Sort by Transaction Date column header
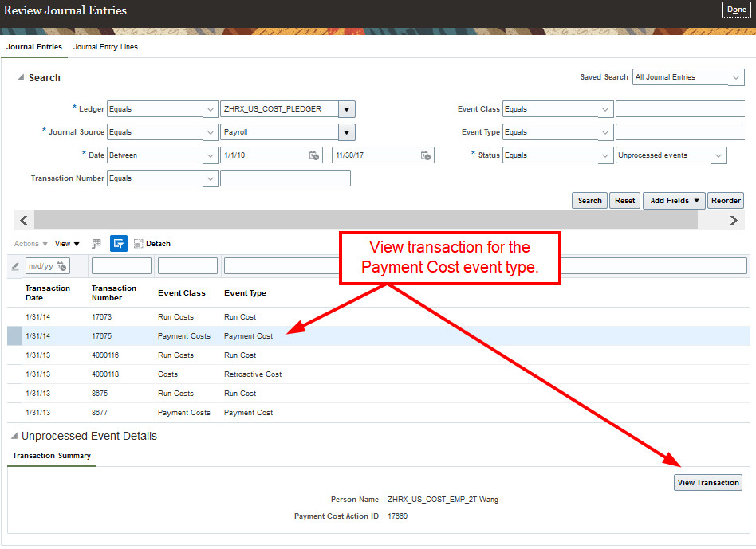The height and width of the screenshot is (549, 756). pos(48,292)
